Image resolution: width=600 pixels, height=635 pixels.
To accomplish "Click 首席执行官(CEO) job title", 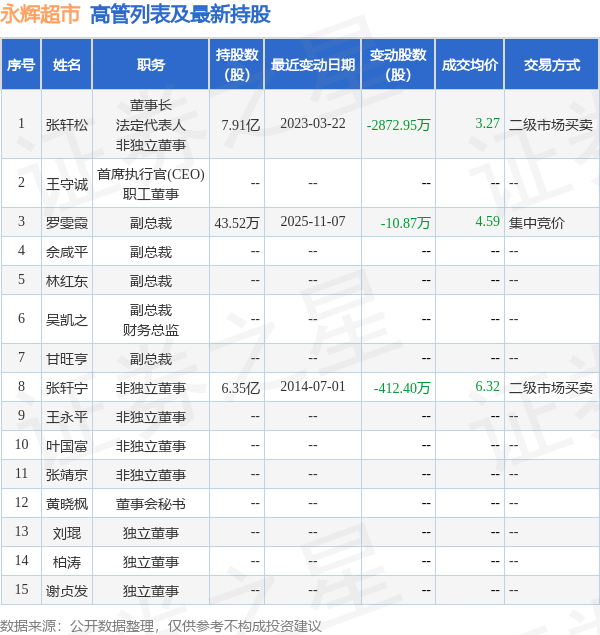I will 151,175.
